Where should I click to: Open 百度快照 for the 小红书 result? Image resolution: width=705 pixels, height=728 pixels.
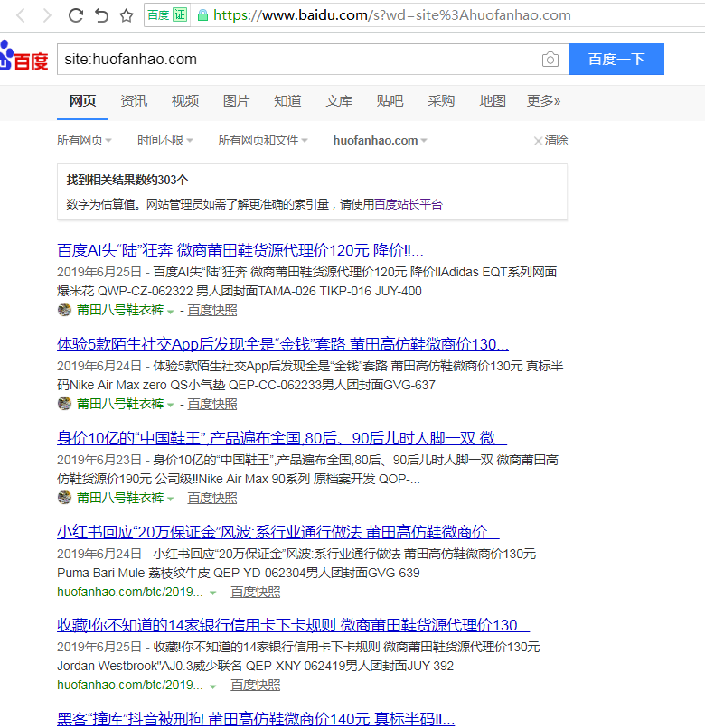(x=256, y=592)
